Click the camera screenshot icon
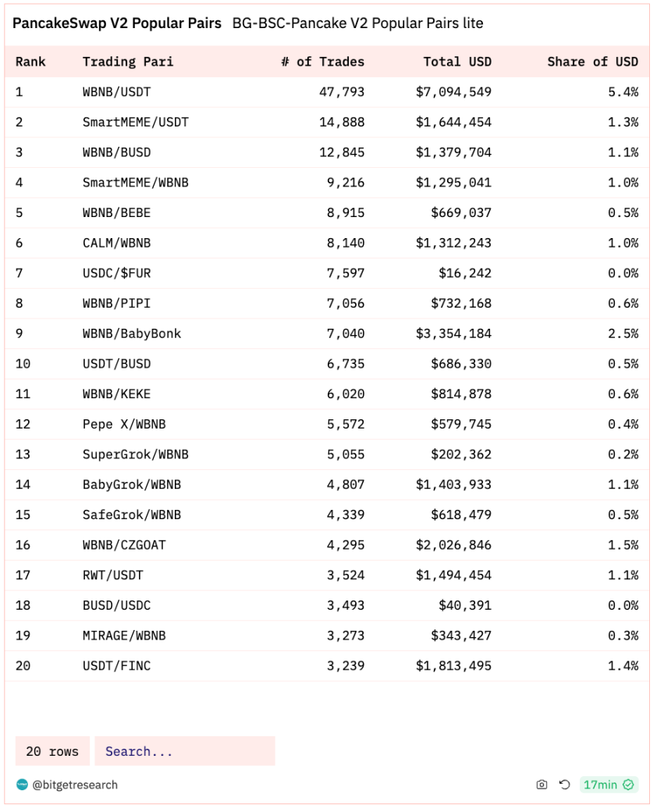The height and width of the screenshot is (812, 657). [542, 785]
